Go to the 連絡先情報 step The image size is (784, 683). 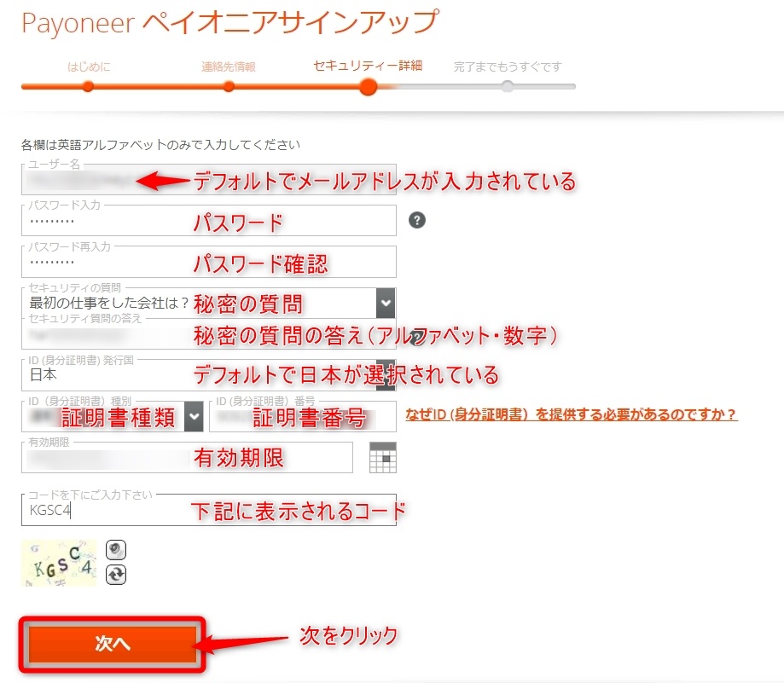point(229,67)
